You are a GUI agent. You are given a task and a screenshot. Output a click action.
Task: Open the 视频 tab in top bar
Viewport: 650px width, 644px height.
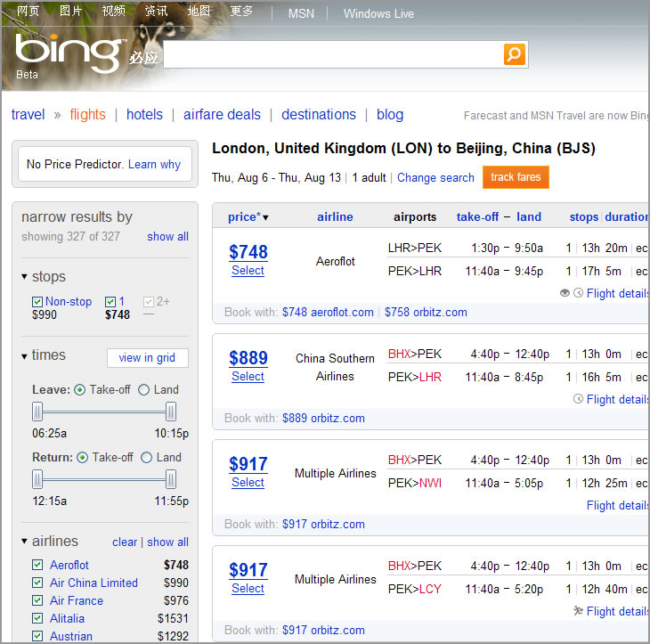[114, 11]
